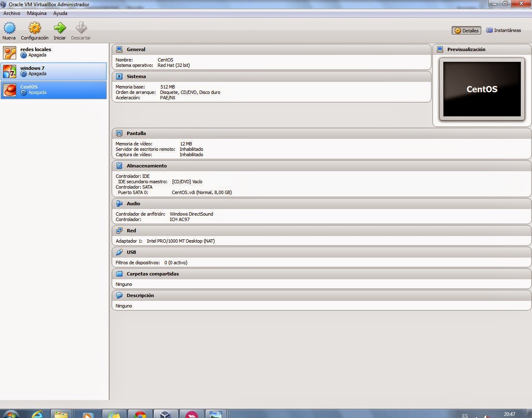Click the Audio section speaker icon
This screenshot has width=532, height=418.
click(x=119, y=204)
